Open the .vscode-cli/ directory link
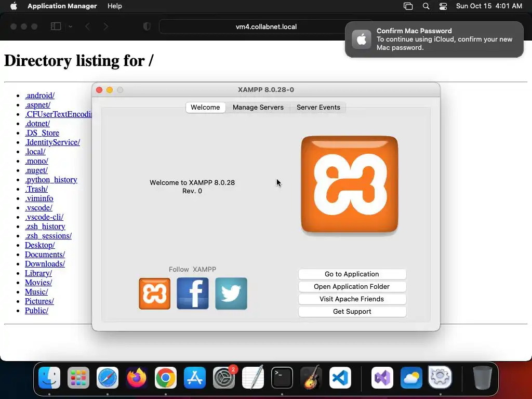Viewport: 532px width, 399px height. pos(44,217)
